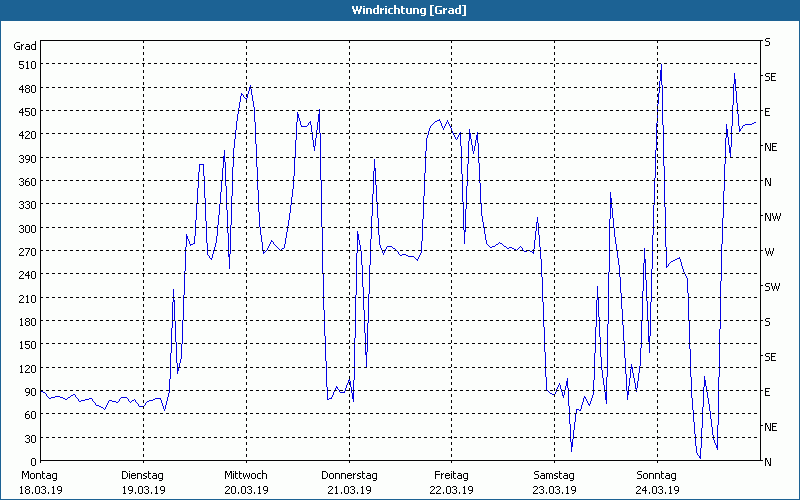Select the Samstag 23.03.19 date label

554,482
